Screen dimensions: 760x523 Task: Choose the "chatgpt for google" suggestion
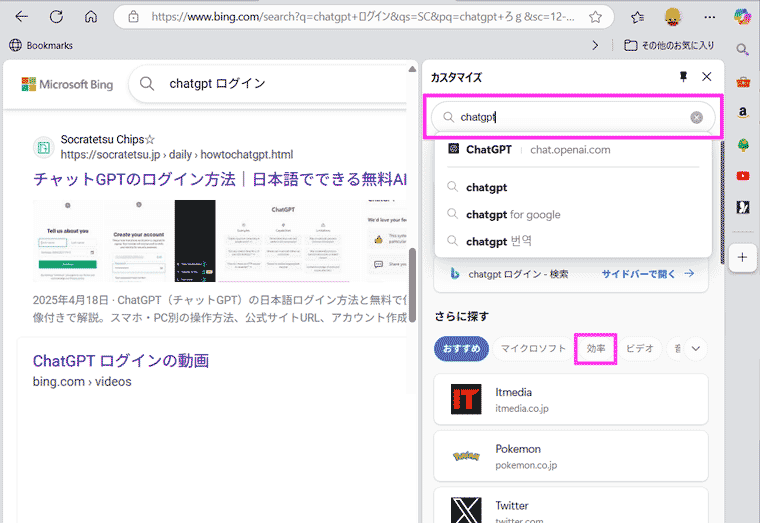573,214
